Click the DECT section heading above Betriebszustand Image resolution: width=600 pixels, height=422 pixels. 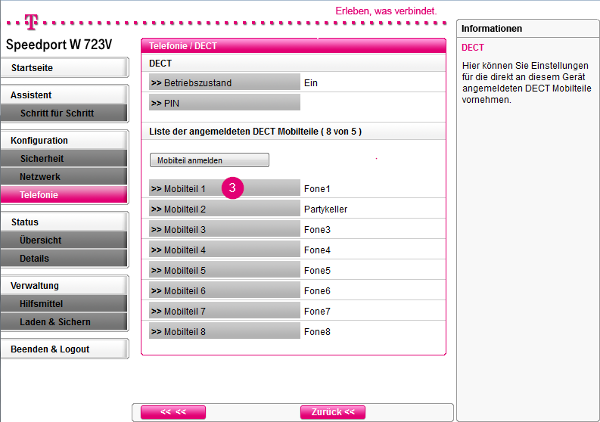point(160,64)
